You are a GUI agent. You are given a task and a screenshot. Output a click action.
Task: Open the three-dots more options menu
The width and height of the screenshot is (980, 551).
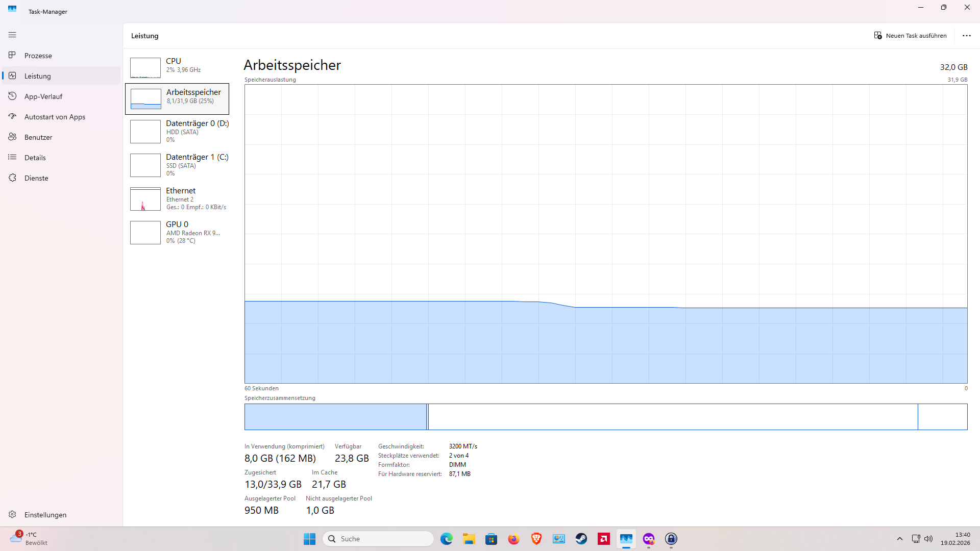click(966, 36)
